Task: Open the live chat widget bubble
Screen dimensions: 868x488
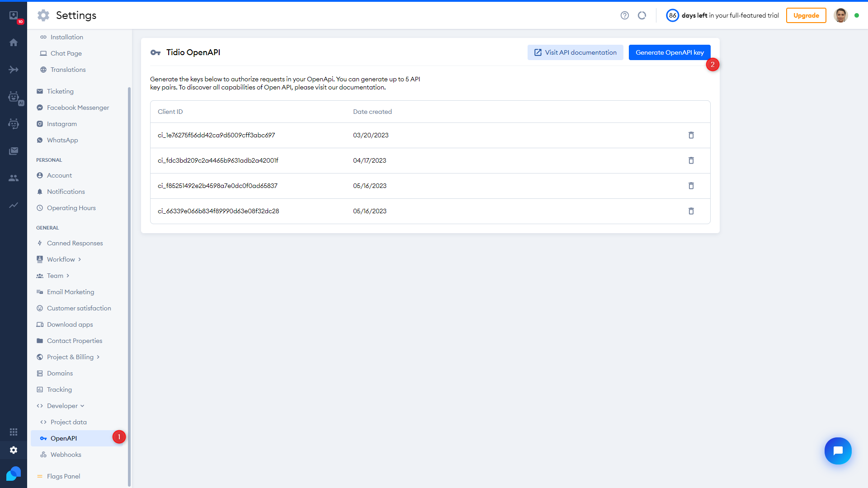Action: (838, 450)
